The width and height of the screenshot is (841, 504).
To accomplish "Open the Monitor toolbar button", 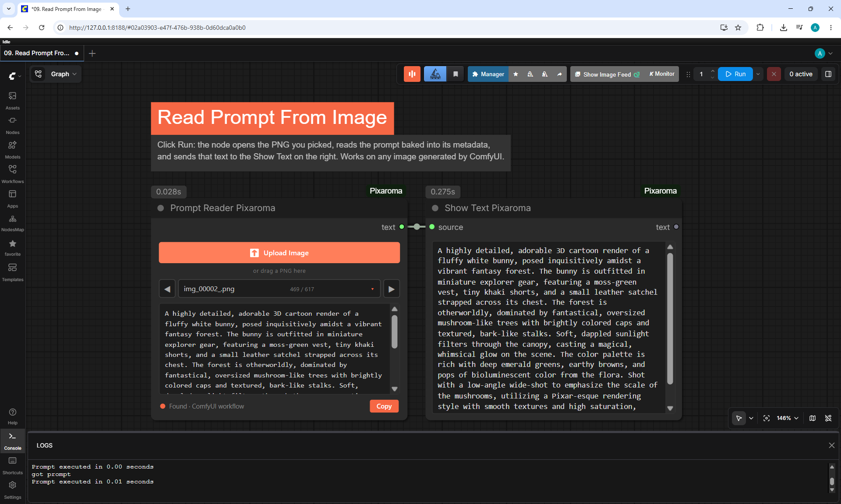I will tap(662, 74).
